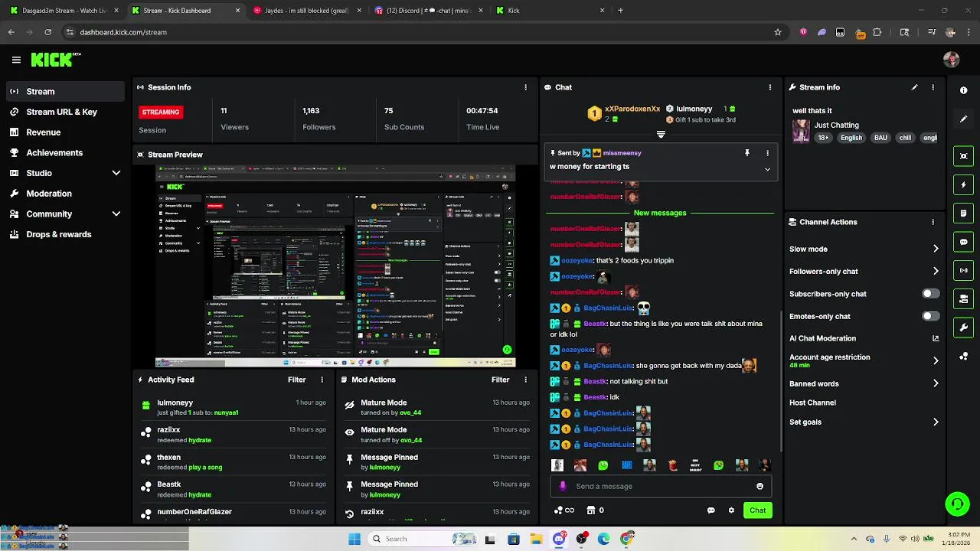The width and height of the screenshot is (980, 551).
Task: Expand pinned message chevron
Action: coord(767,169)
